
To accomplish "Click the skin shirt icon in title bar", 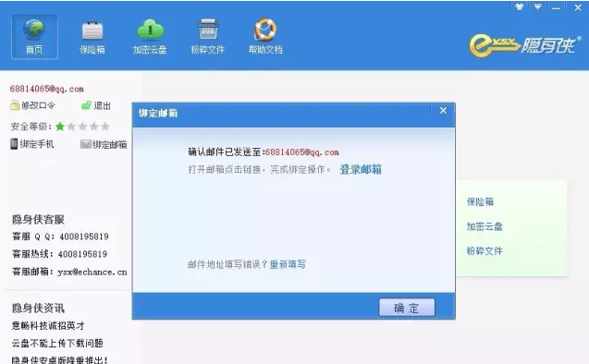I will click(x=520, y=6).
